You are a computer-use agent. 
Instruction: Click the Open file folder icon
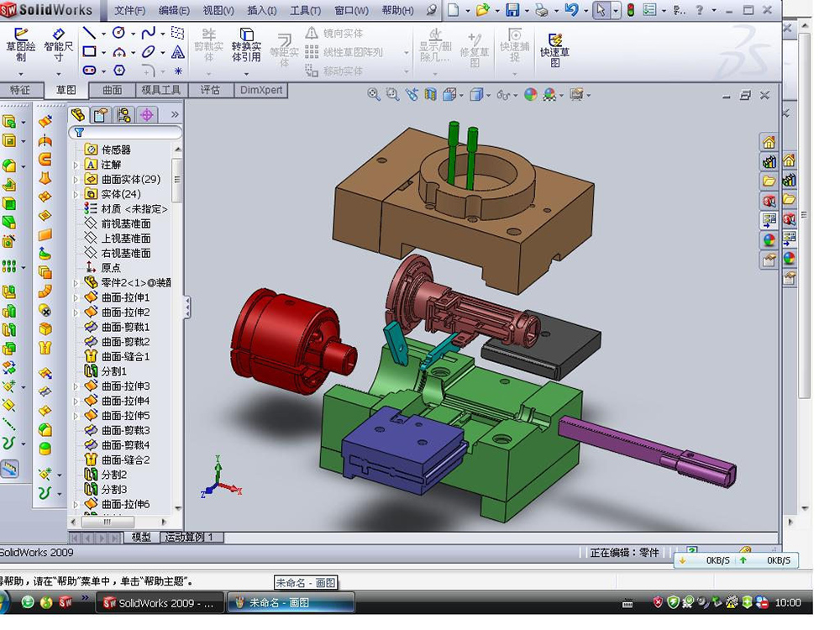[483, 9]
